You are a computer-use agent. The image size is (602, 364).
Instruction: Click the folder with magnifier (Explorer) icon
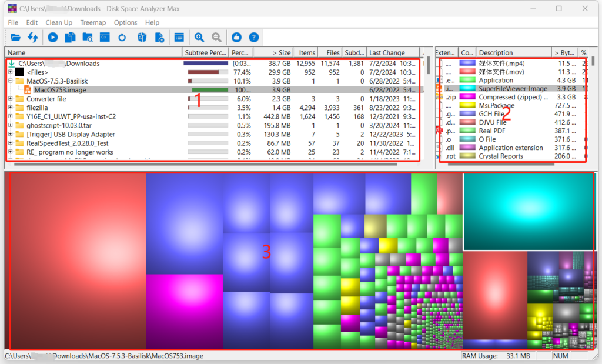[88, 37]
